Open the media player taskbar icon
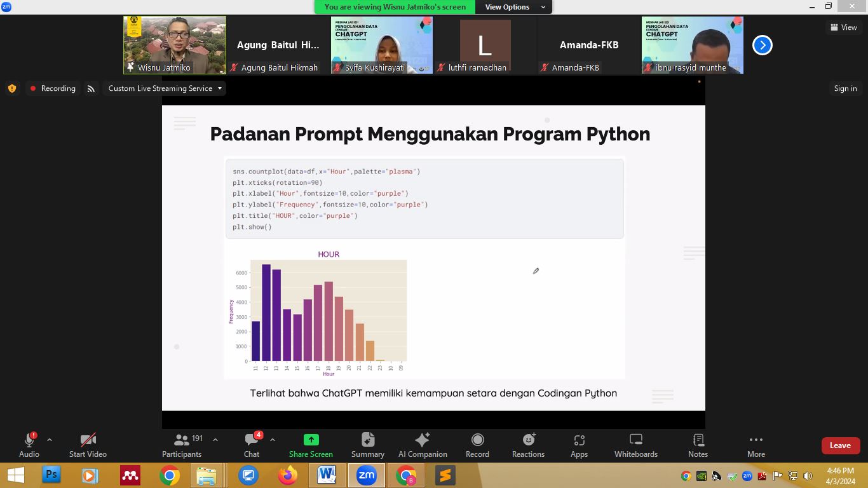868x488 pixels. click(x=90, y=475)
